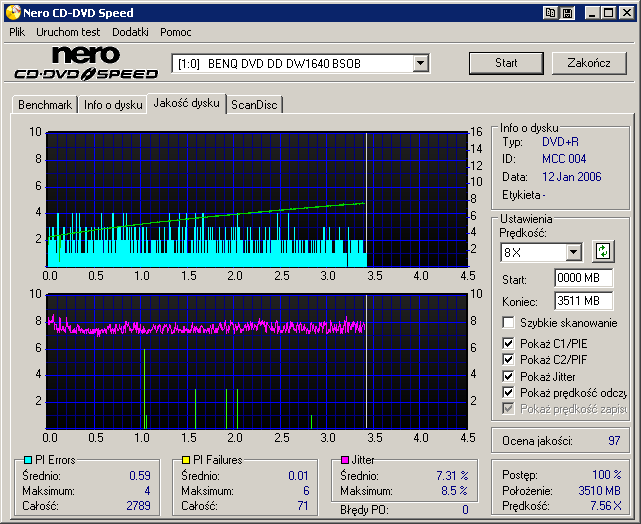Click the copy screenshot icon in title bar

pyautogui.click(x=551, y=13)
